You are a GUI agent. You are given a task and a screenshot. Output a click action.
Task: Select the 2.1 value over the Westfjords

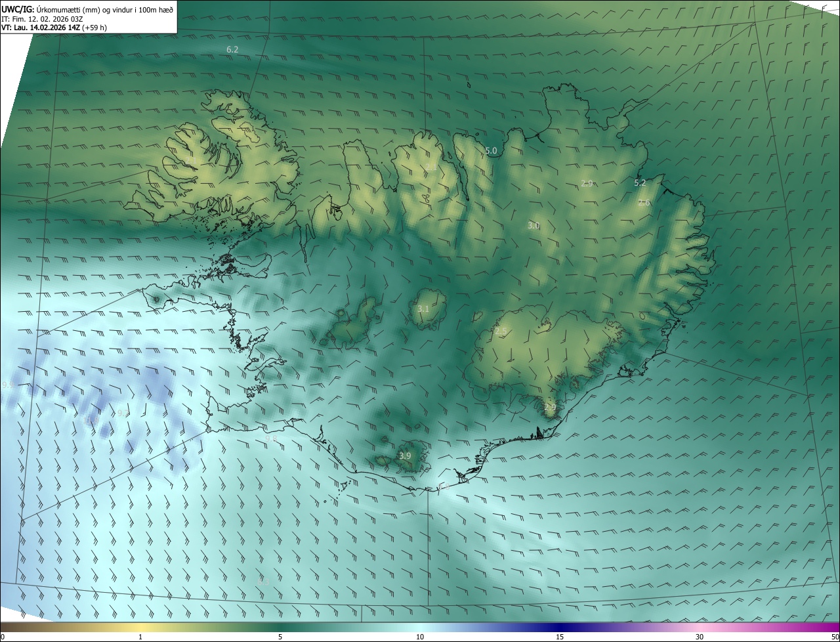point(191,161)
